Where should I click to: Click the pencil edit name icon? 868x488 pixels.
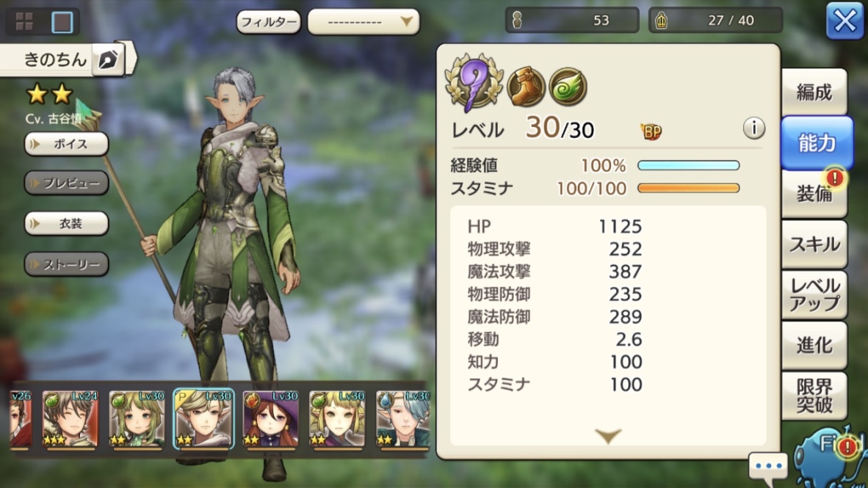click(107, 59)
